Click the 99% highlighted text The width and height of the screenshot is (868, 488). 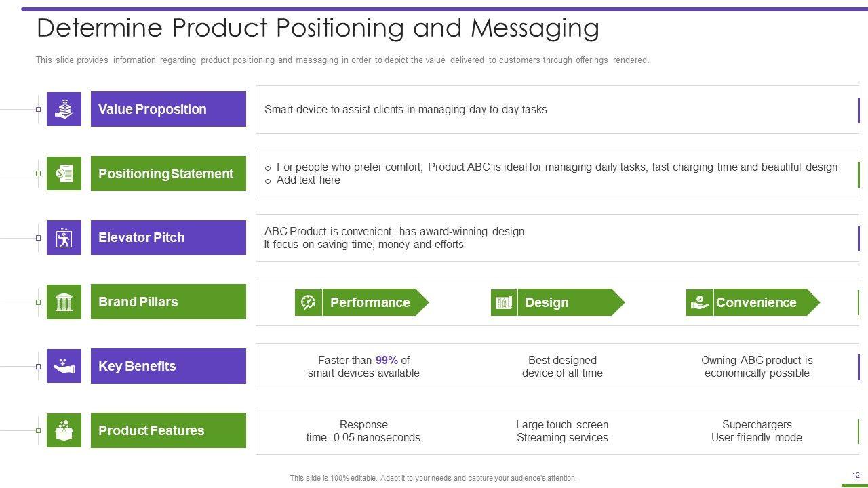pos(387,360)
